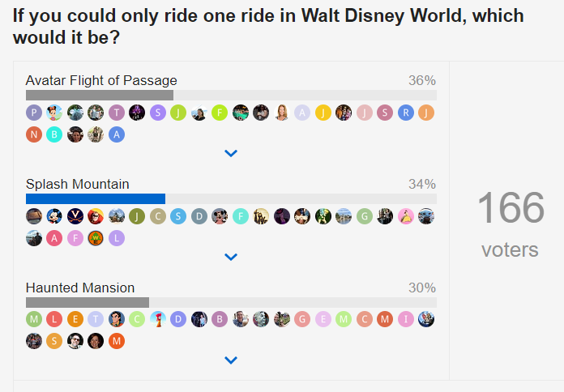The image size is (564, 392).
Task: Click the purple "L" avatar under Splash Mountain
Action: click(117, 237)
